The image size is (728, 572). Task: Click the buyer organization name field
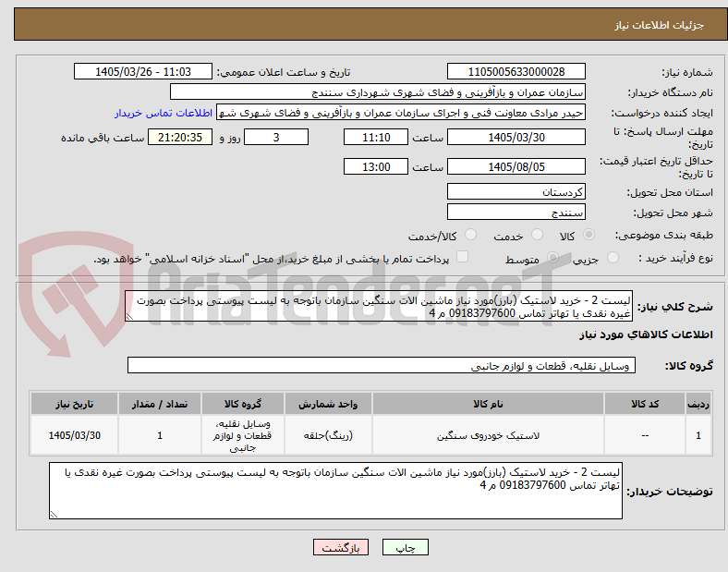378,91
